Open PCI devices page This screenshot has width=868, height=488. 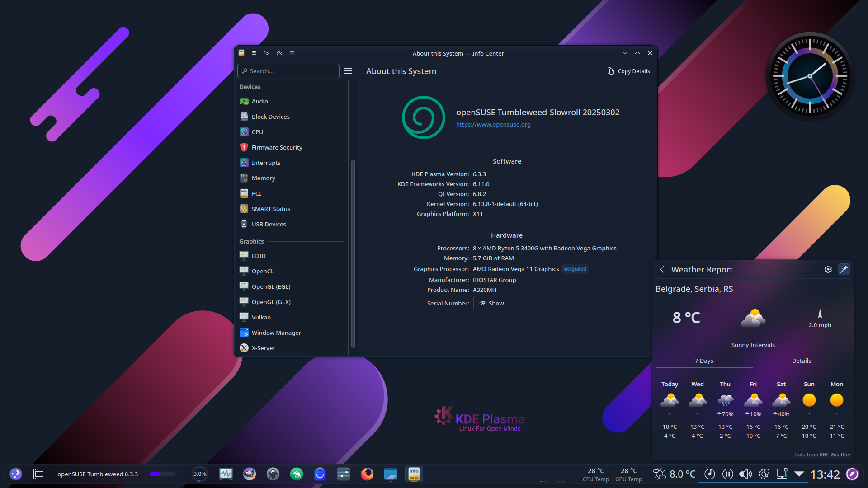(291, 193)
